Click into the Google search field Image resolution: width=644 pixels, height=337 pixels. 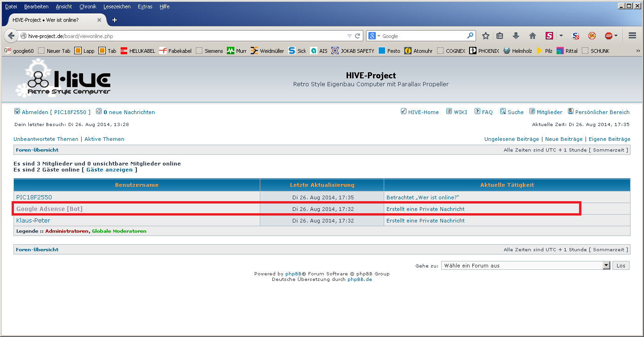pos(422,36)
